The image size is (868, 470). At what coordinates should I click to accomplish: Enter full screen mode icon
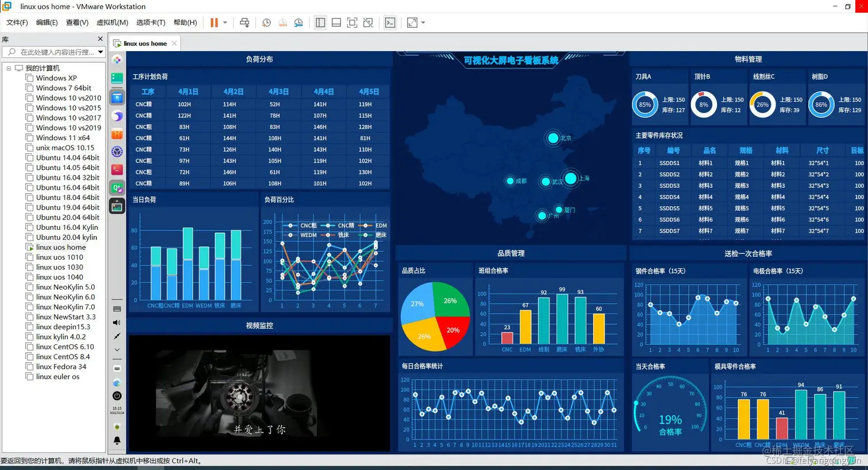(352, 22)
